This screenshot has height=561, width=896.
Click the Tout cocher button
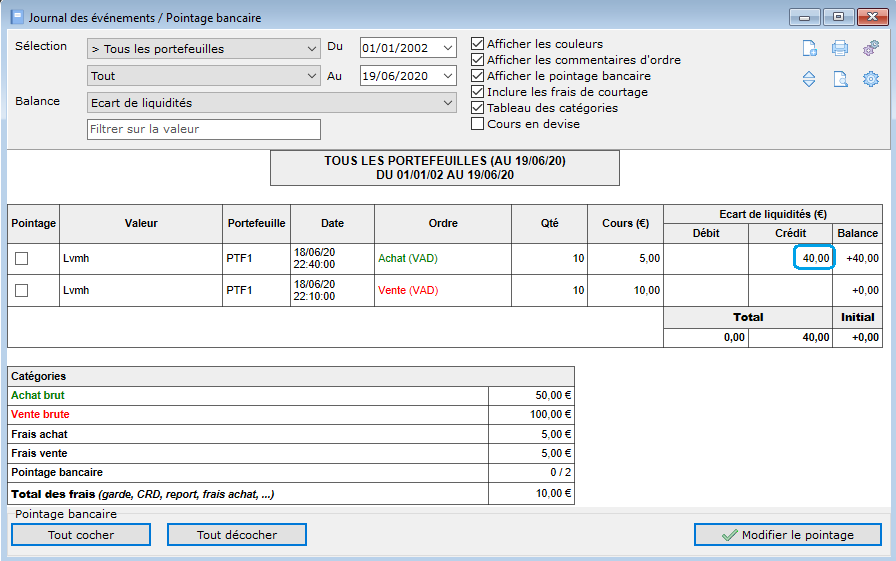point(81,535)
